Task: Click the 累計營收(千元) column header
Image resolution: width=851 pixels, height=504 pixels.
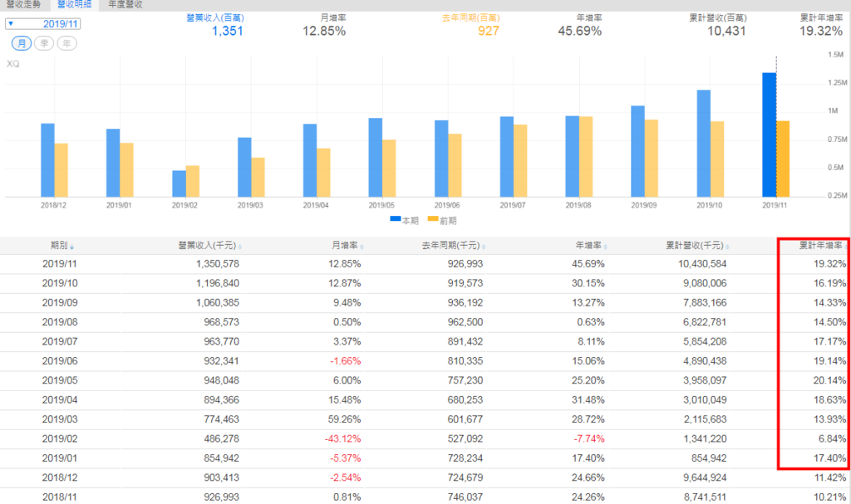Action: [x=695, y=246]
